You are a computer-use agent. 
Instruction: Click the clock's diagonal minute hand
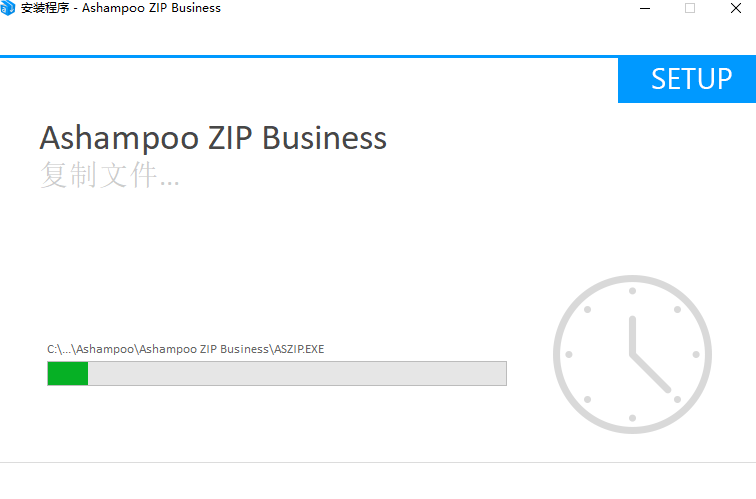(652, 373)
